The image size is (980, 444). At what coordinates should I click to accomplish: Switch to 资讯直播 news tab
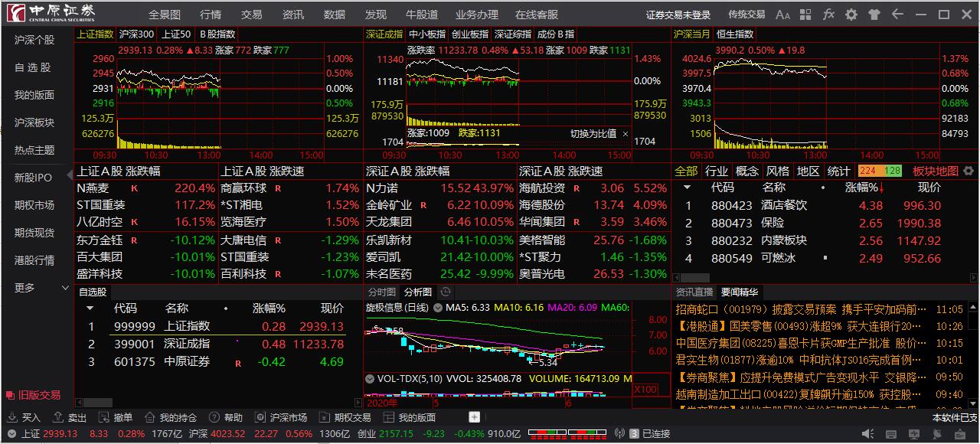[x=694, y=292]
